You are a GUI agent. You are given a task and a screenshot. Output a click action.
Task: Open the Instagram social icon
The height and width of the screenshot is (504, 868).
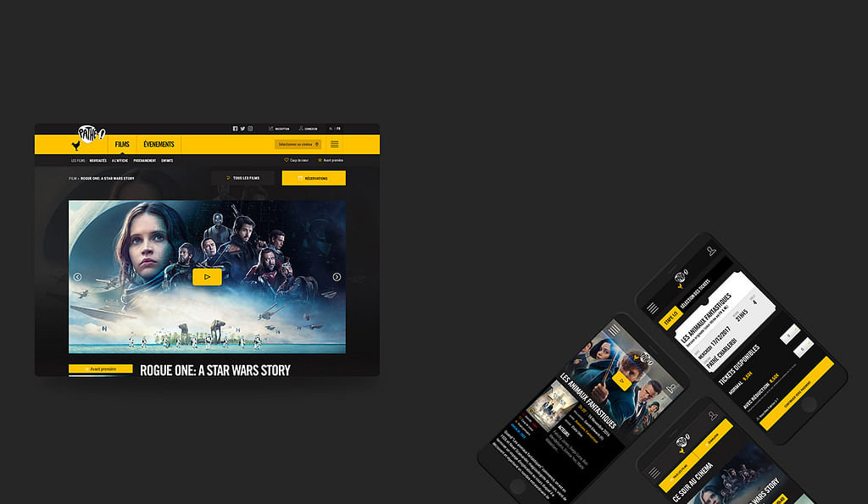click(250, 129)
